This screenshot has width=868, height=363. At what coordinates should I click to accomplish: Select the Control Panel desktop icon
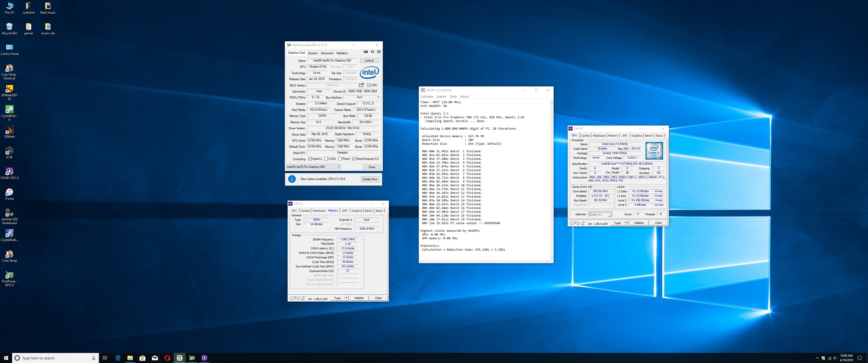tap(9, 49)
